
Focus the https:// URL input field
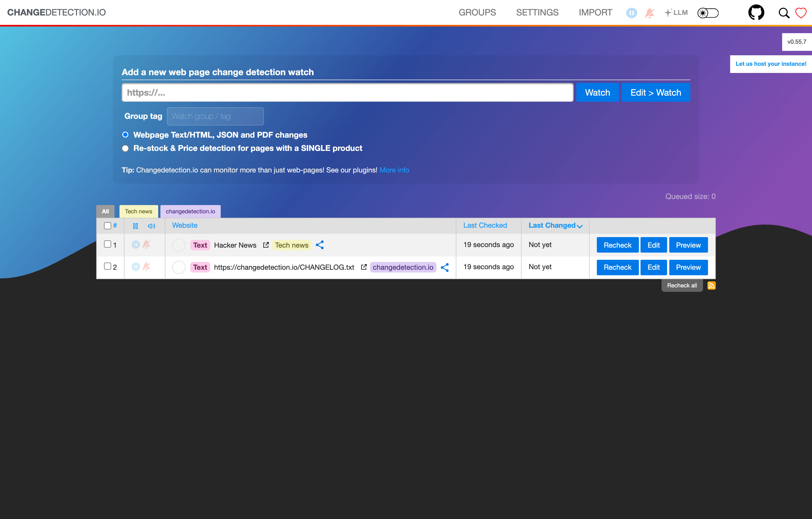coord(347,92)
